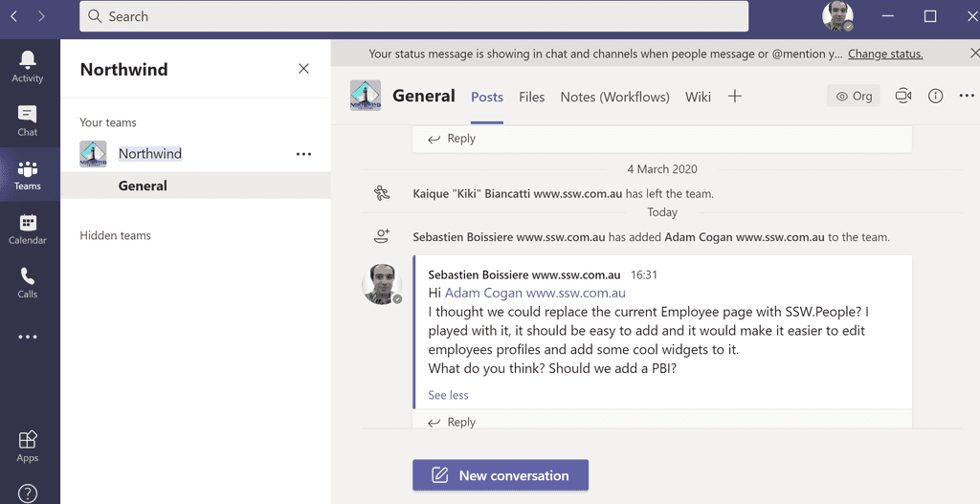The width and height of the screenshot is (980, 504).
Task: Open more options for Northwind team
Action: tap(303, 154)
